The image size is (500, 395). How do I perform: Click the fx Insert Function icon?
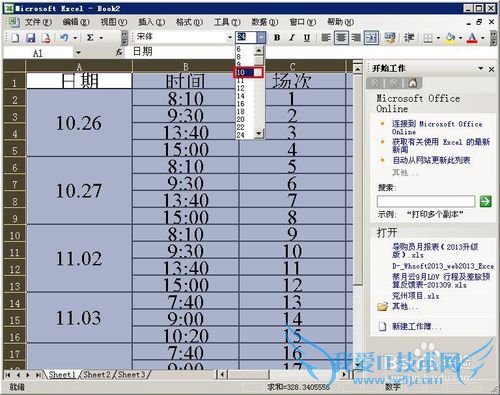(x=119, y=52)
